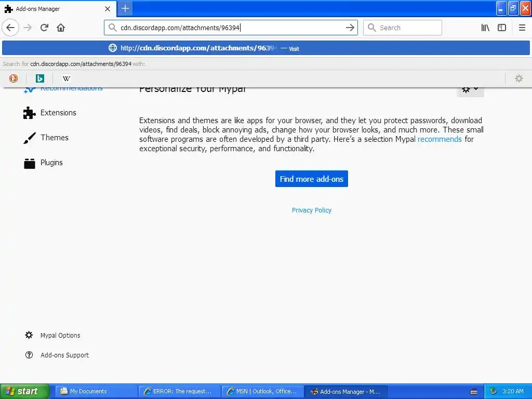Click the Go arrow in the address bar
This screenshot has height=399, width=532.
tap(350, 28)
